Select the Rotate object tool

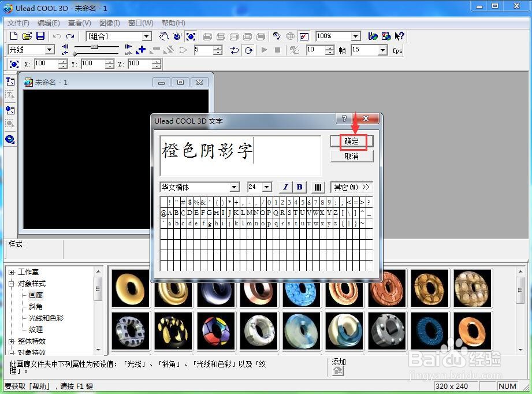[x=177, y=36]
